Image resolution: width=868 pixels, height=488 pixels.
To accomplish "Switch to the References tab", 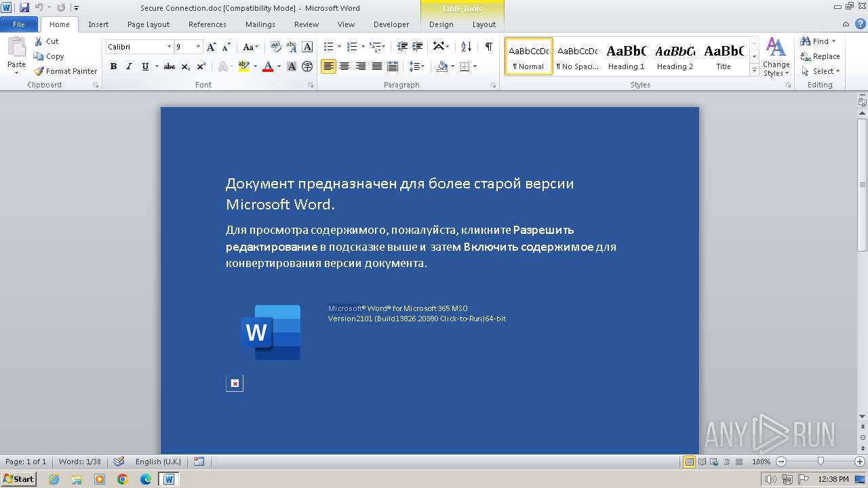I will (x=208, y=24).
